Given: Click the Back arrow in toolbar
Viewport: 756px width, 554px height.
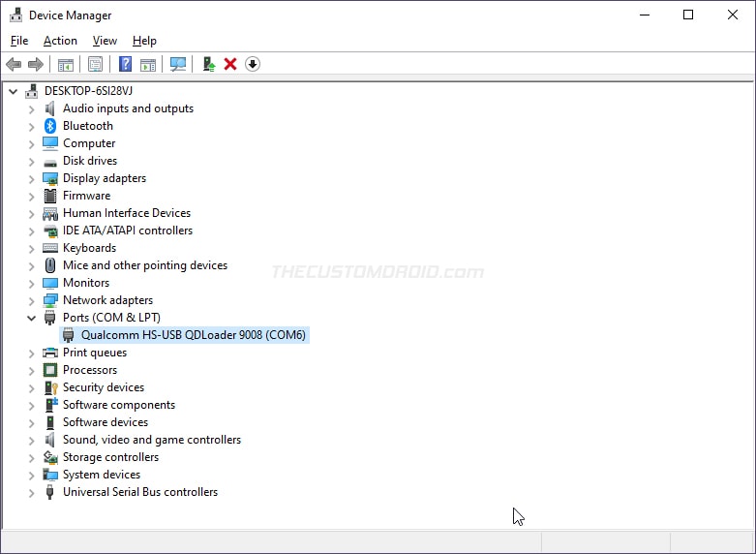Looking at the screenshot, I should 14,64.
